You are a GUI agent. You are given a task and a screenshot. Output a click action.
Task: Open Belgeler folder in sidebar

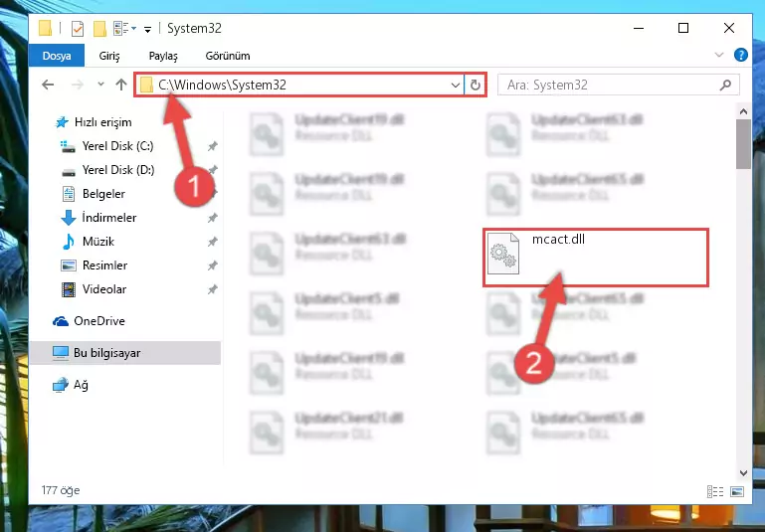pos(103,194)
